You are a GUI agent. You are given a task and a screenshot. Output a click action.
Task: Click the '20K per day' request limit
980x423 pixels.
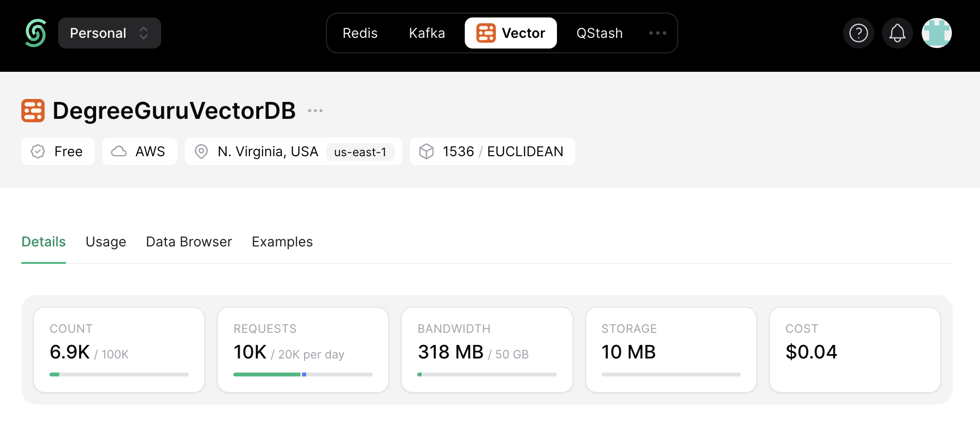tap(311, 355)
